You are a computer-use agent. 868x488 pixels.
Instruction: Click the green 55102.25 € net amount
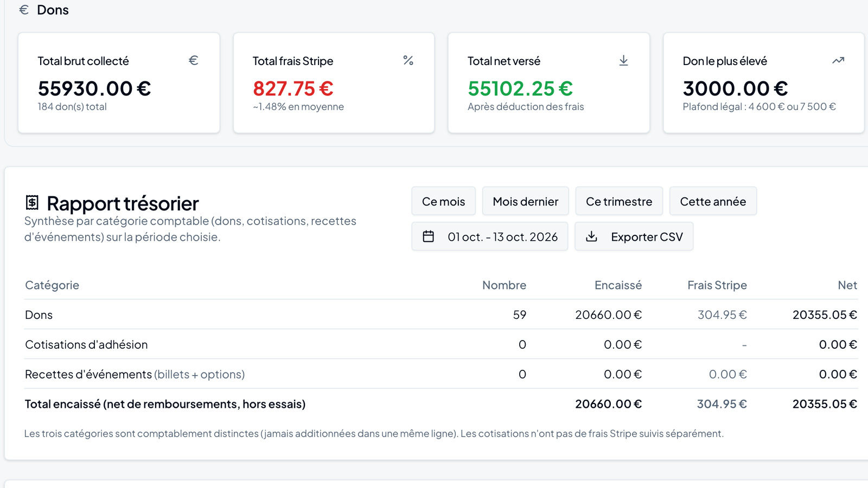pyautogui.click(x=520, y=88)
